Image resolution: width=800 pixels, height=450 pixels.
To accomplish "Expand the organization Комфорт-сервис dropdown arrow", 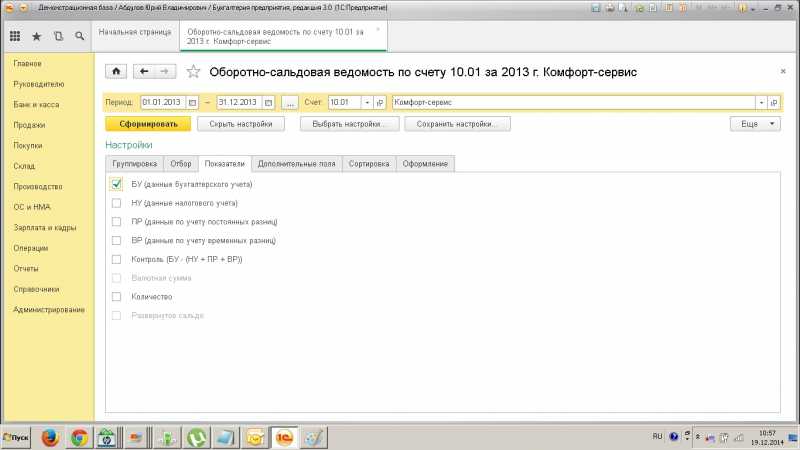I will (x=761, y=103).
